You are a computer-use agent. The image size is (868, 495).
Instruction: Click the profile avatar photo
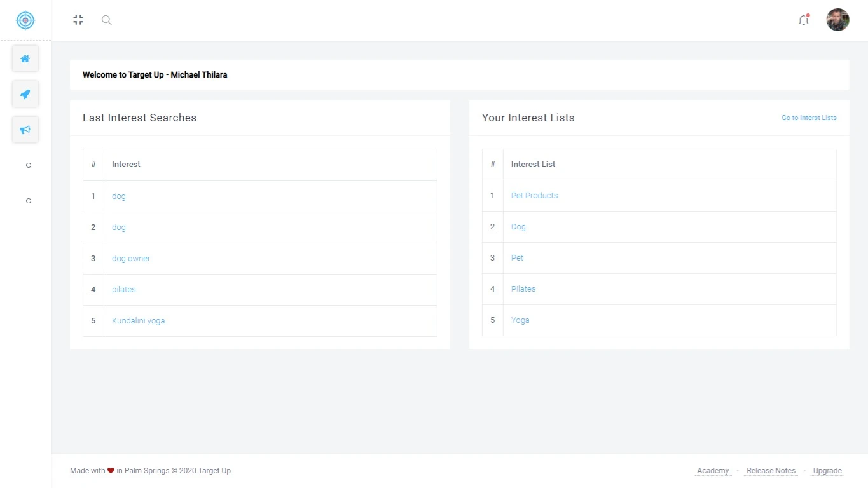click(x=837, y=20)
